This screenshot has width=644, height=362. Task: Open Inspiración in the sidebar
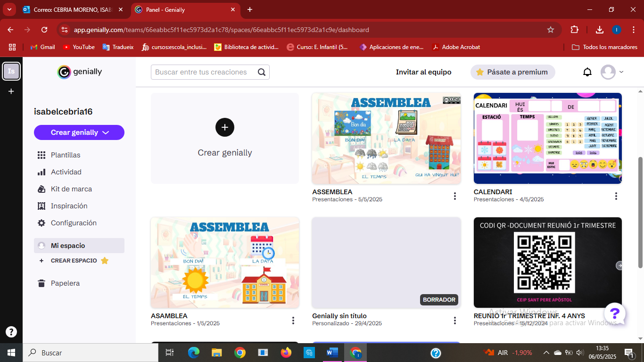point(69,206)
